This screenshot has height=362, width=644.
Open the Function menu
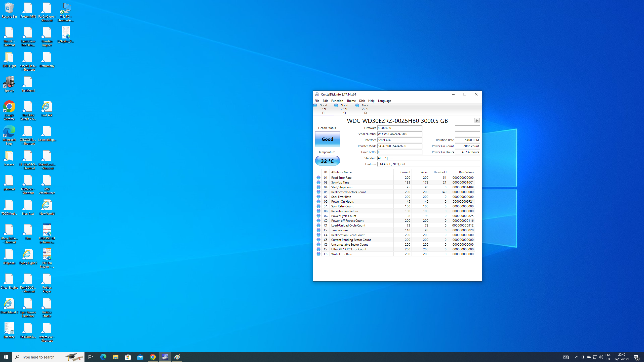[337, 101]
